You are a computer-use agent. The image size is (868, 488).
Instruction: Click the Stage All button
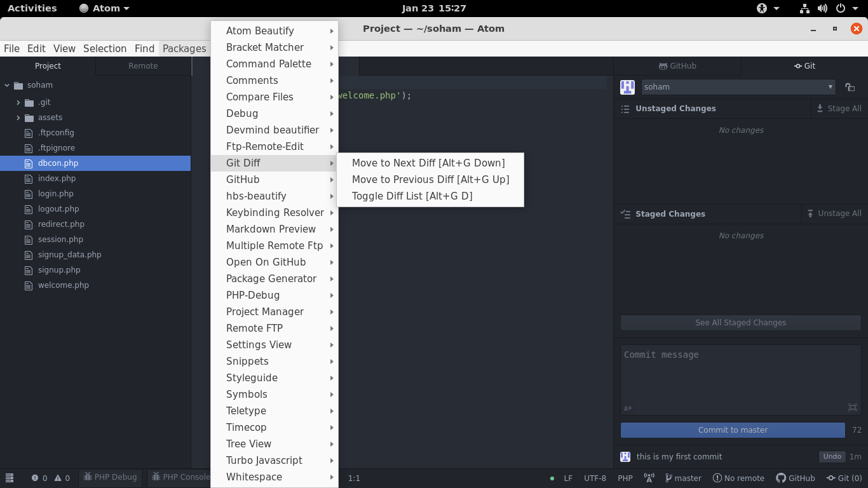(839, 109)
